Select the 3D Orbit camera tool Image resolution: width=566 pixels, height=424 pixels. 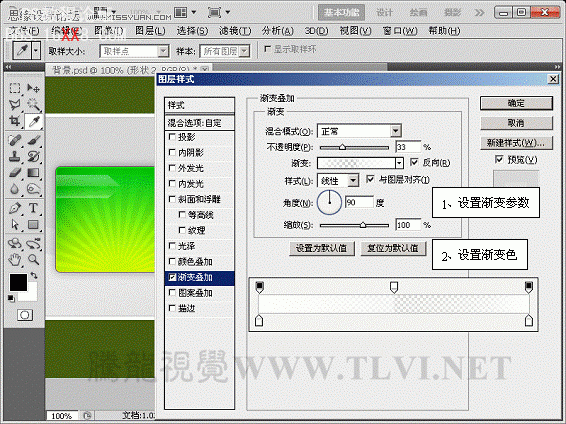tap(33, 243)
